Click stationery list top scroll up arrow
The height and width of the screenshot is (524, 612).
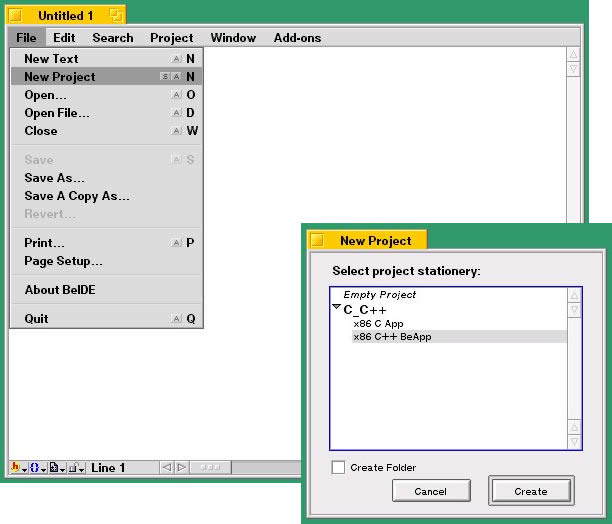coord(574,295)
